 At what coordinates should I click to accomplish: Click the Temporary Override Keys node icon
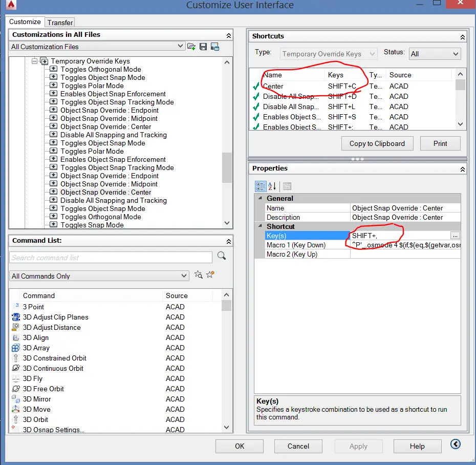(x=45, y=61)
